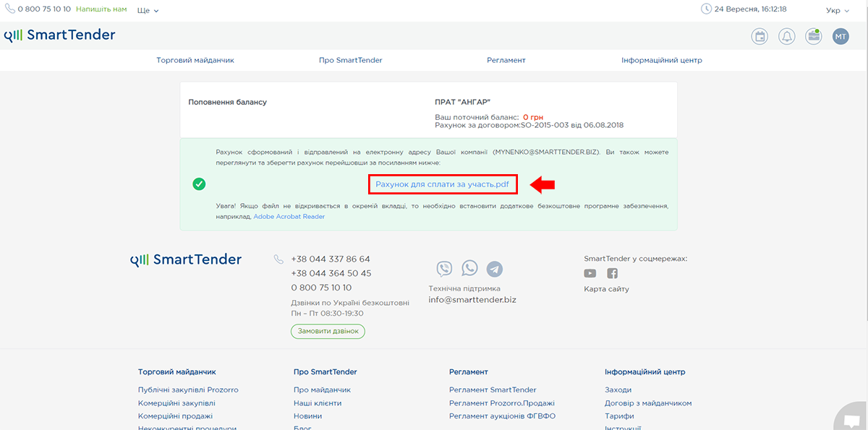Viewport: 868px width, 430px height.
Task: Click the briefcase icon with green dot
Action: pos(814,36)
